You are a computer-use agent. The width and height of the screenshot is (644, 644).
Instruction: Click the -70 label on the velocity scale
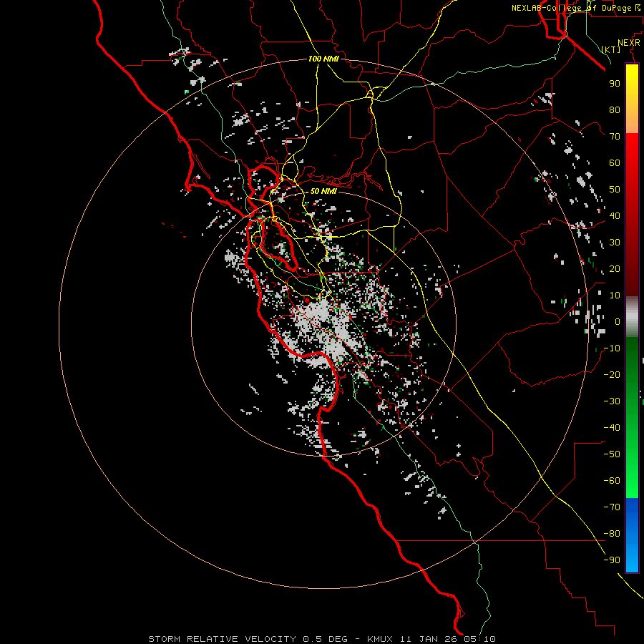tap(612, 507)
